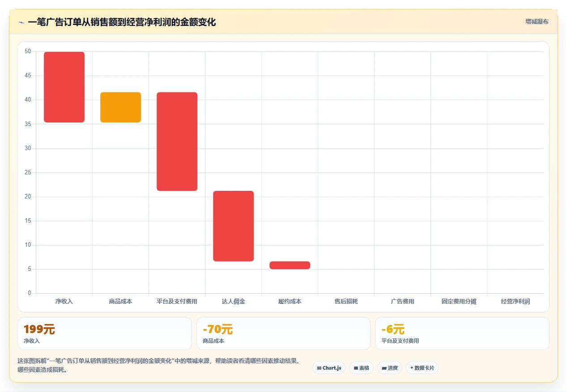Click the 固定费用分摊 x-axis label

click(x=459, y=302)
